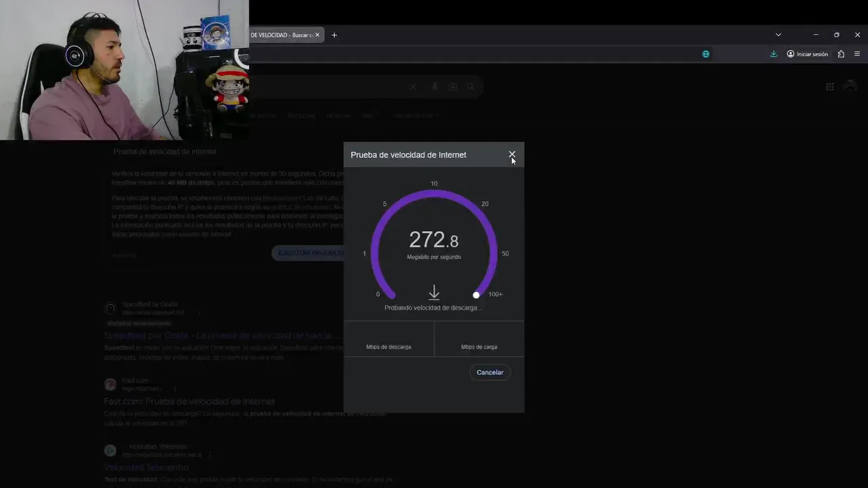Click the webcam overlay video thumbnail
The height and width of the screenshot is (488, 868).
click(124, 70)
